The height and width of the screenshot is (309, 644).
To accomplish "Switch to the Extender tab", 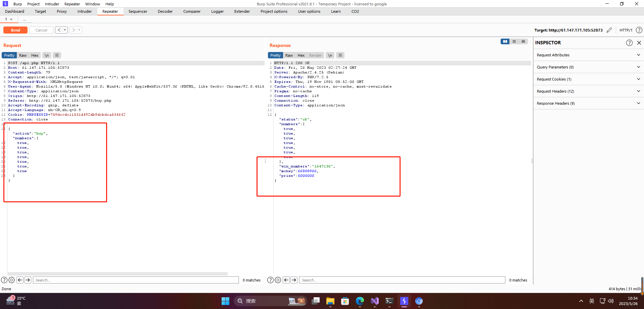I will tap(242, 11).
